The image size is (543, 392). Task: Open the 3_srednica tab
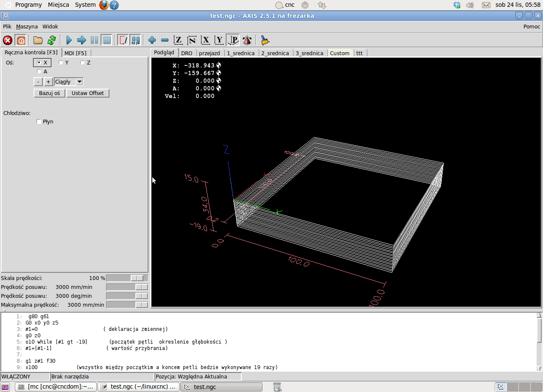pyautogui.click(x=310, y=53)
